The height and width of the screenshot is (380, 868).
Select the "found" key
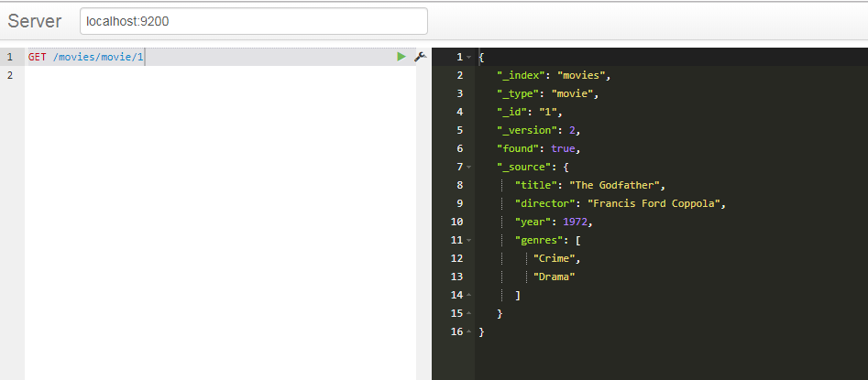[x=516, y=148]
